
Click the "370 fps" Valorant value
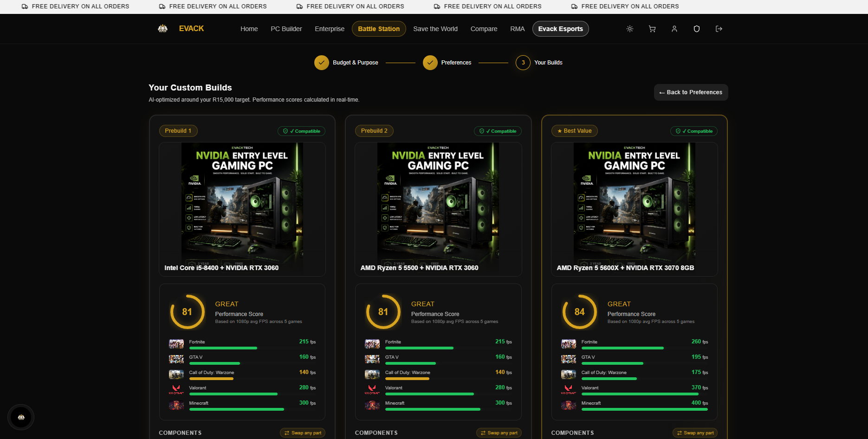pyautogui.click(x=700, y=387)
